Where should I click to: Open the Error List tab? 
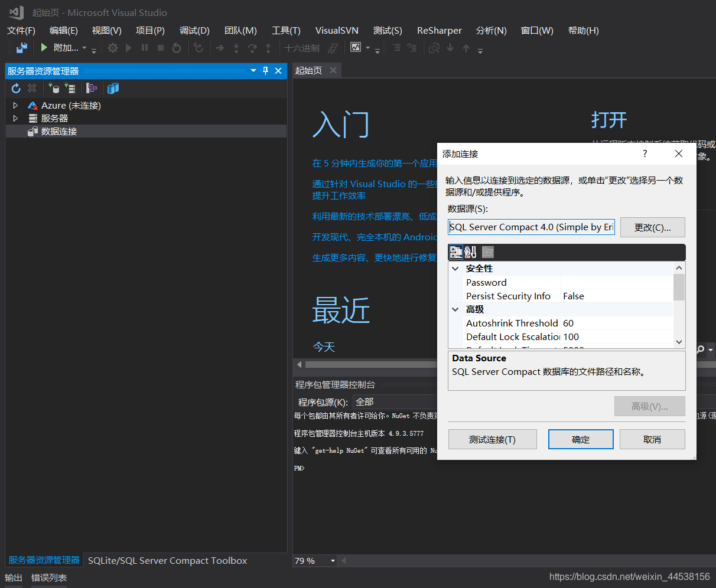(x=49, y=577)
